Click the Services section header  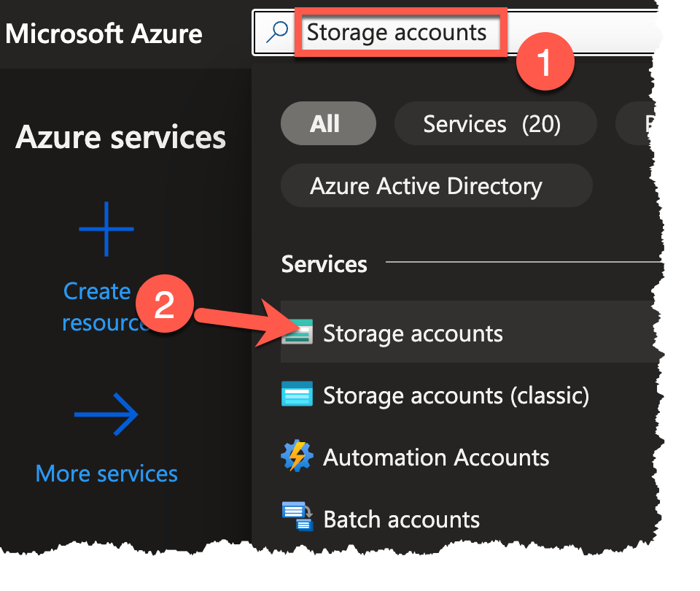click(324, 263)
